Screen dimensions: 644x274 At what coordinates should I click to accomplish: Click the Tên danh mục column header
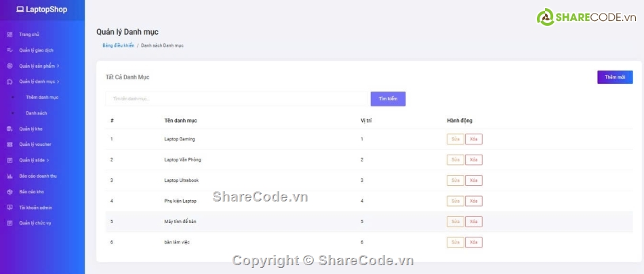[181, 121]
